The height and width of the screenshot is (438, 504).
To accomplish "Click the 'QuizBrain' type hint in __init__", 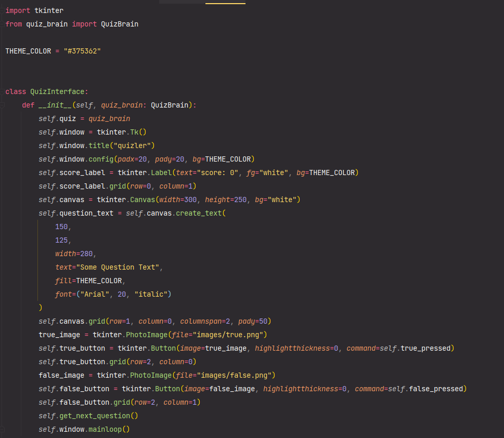I will point(170,105).
